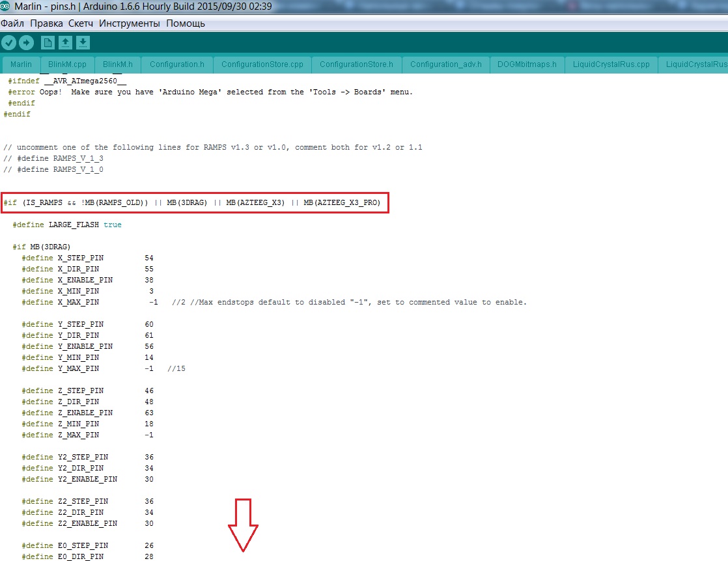This screenshot has height=561, width=728.
Task: Click the Y_ENABLE_PIN define line
Action: click(x=87, y=347)
